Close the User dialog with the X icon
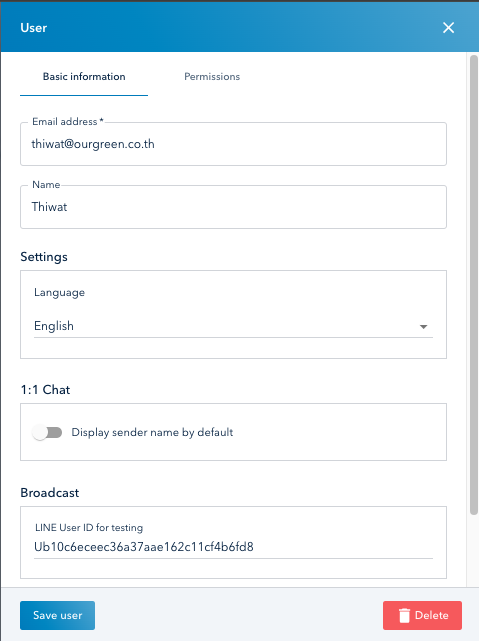This screenshot has width=479, height=641. pyautogui.click(x=448, y=28)
